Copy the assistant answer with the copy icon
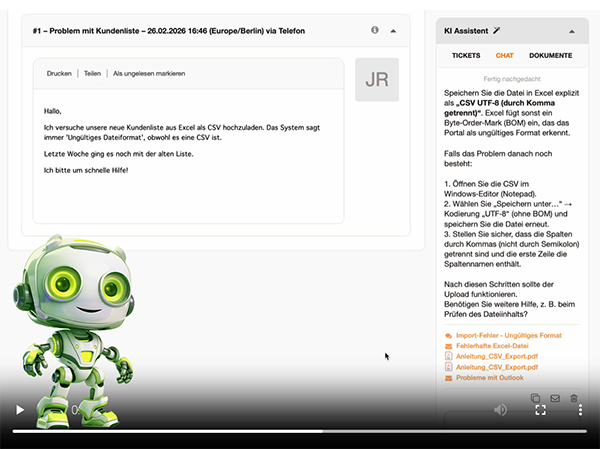600x449 pixels. tap(536, 398)
